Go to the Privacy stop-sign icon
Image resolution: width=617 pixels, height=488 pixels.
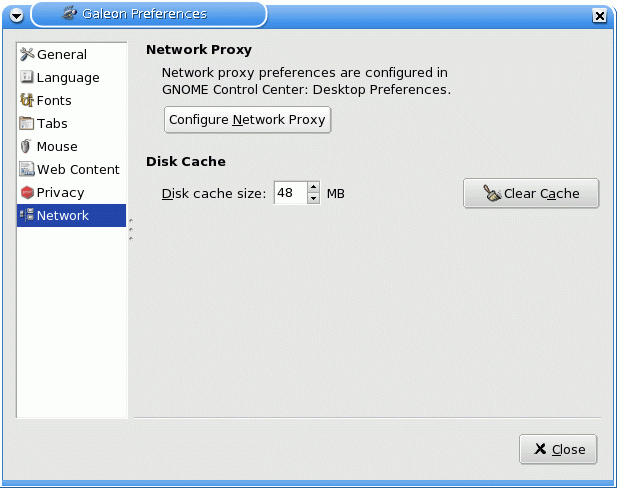tap(27, 193)
